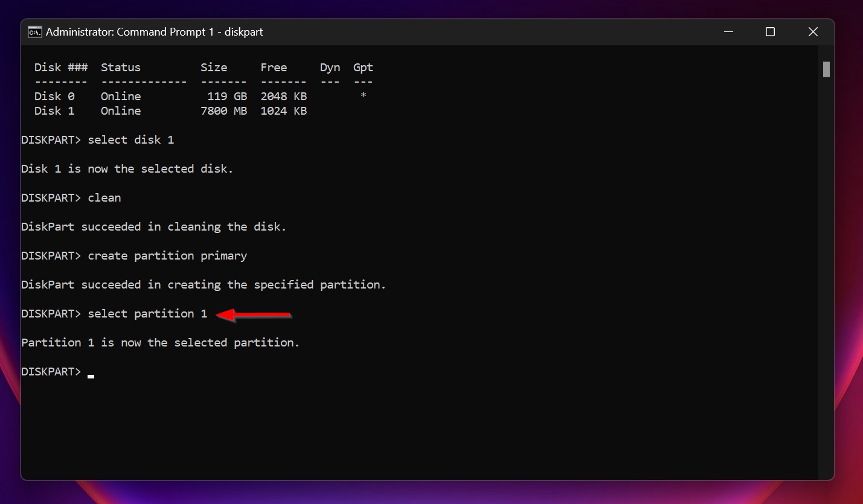Click 'Partition 1 is now the selected partition.'
Screen dimensions: 863x504
point(161,343)
